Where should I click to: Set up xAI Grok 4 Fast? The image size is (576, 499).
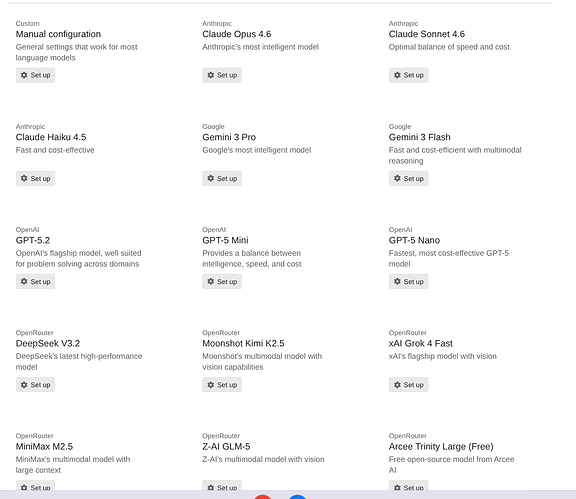tap(408, 385)
